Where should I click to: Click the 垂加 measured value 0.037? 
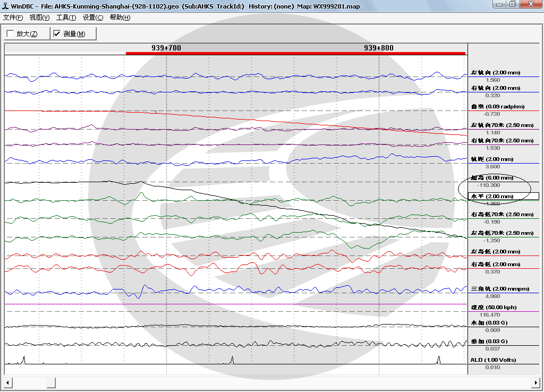pyautogui.click(x=492, y=348)
